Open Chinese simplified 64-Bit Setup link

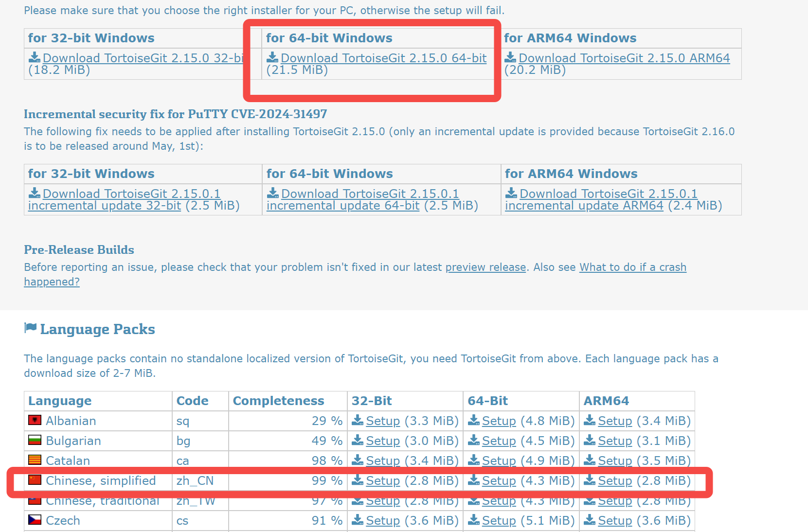(x=499, y=480)
